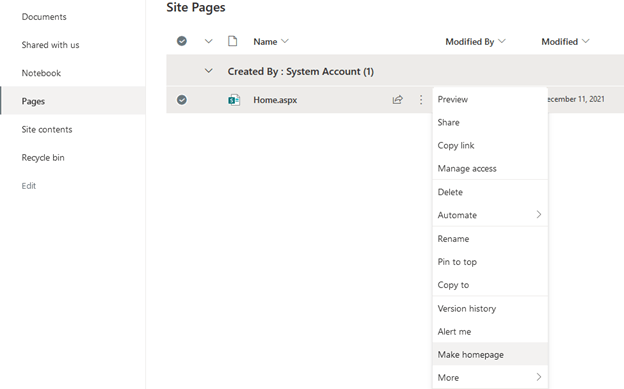The width and height of the screenshot is (624, 389).
Task: Click the Site Pages library title
Action: click(x=196, y=7)
